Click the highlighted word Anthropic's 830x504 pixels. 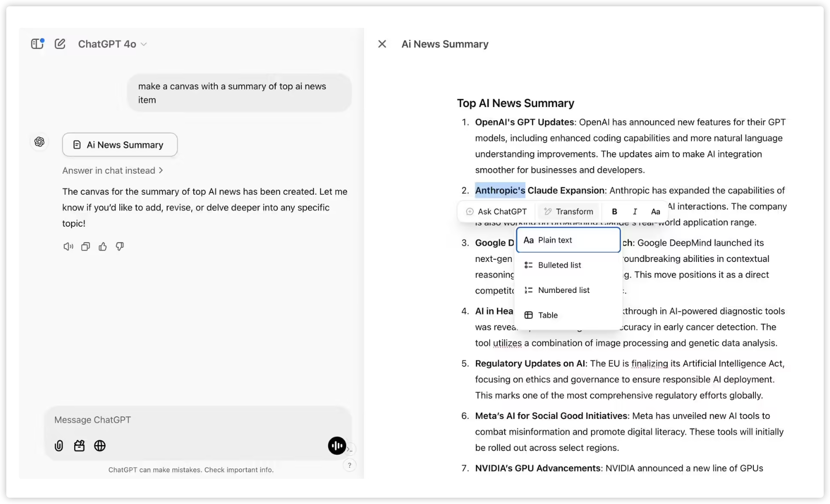click(x=500, y=191)
